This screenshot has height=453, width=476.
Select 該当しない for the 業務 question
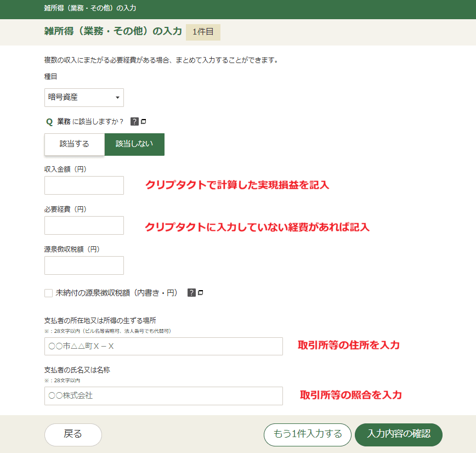[x=134, y=144]
